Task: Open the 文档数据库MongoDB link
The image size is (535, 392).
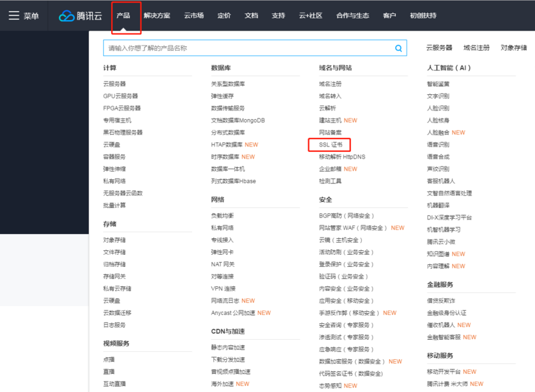Action: coord(238,120)
